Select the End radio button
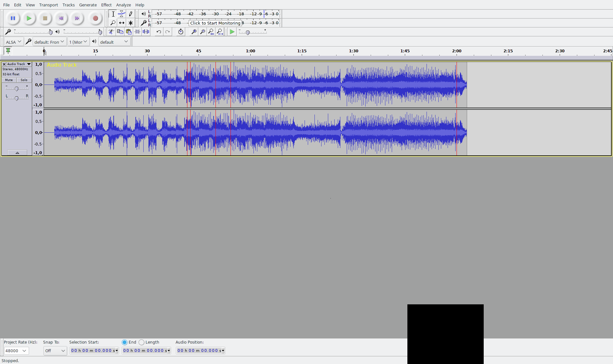Image resolution: width=613 pixels, height=364 pixels. coord(125,342)
